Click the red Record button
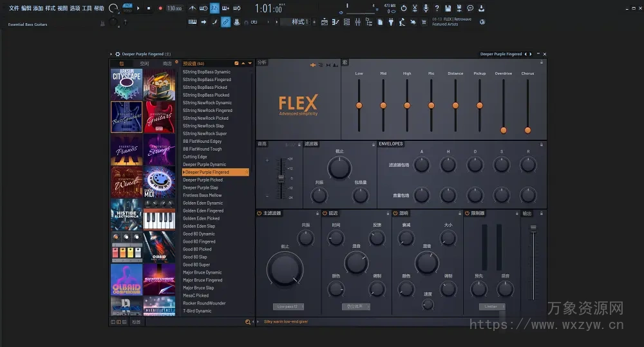 point(160,8)
